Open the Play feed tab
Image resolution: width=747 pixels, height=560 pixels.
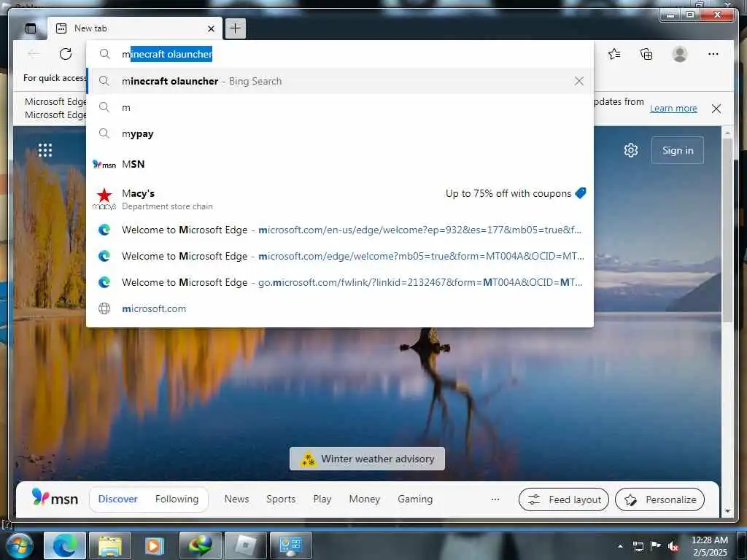[x=322, y=499]
